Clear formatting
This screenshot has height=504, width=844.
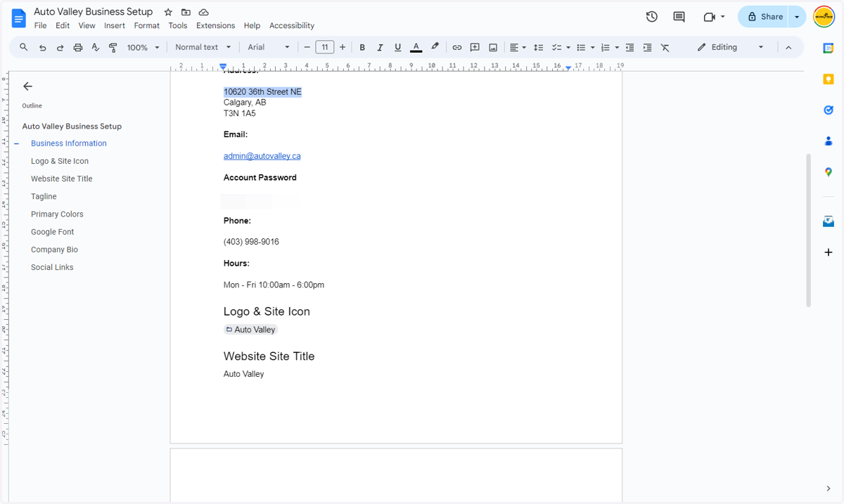pos(665,47)
